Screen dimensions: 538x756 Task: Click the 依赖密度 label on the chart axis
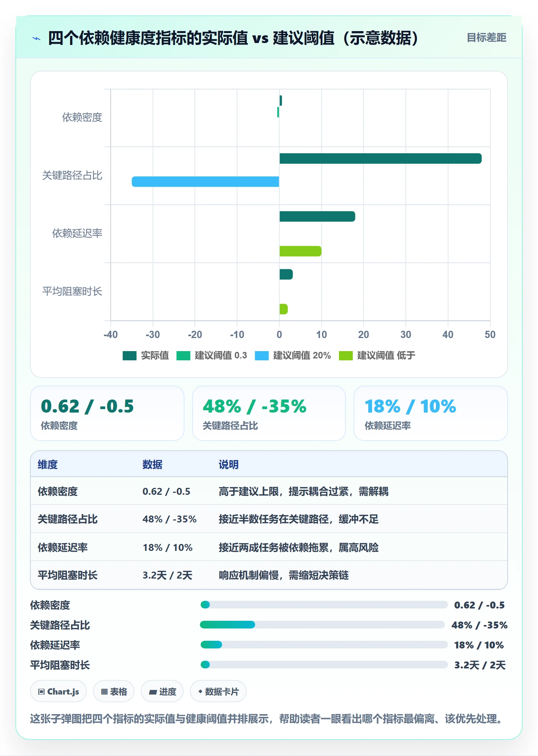pos(82,118)
